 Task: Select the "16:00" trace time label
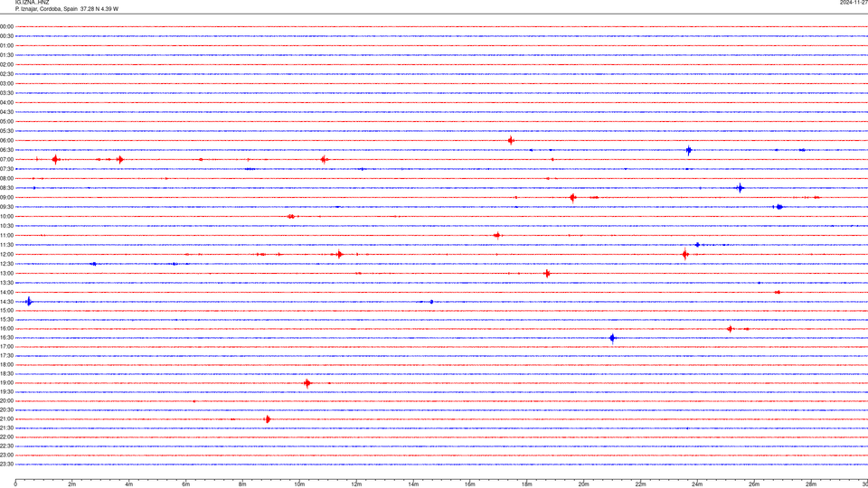pyautogui.click(x=6, y=329)
